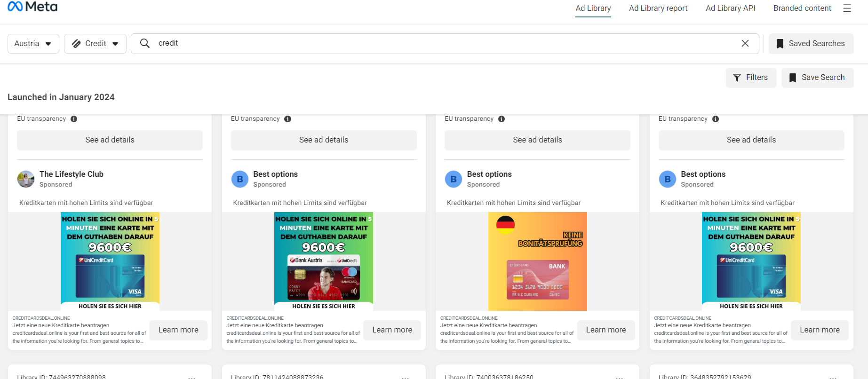Click the EU transparency info icon on the Bank Austria ad card
Viewport: 868px width, 379px height.
tap(288, 119)
